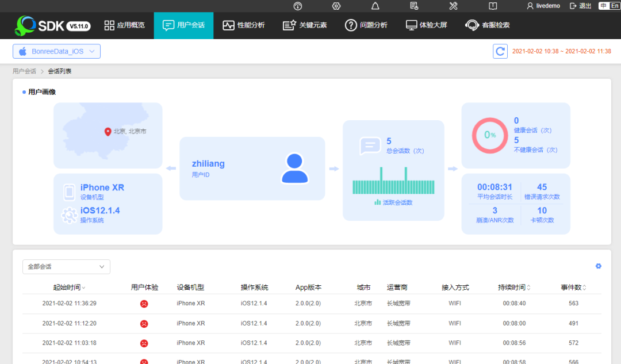Viewport: 621px width, 364px height.
Task: Open the notification bell in top bar
Action: pyautogui.click(x=375, y=6)
